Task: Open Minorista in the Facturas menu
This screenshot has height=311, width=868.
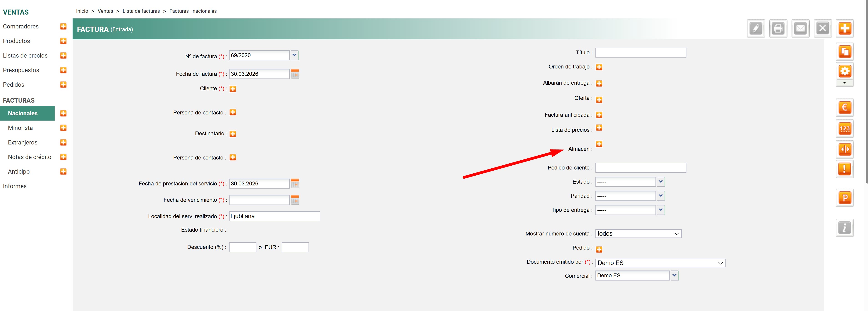Action: [x=20, y=128]
